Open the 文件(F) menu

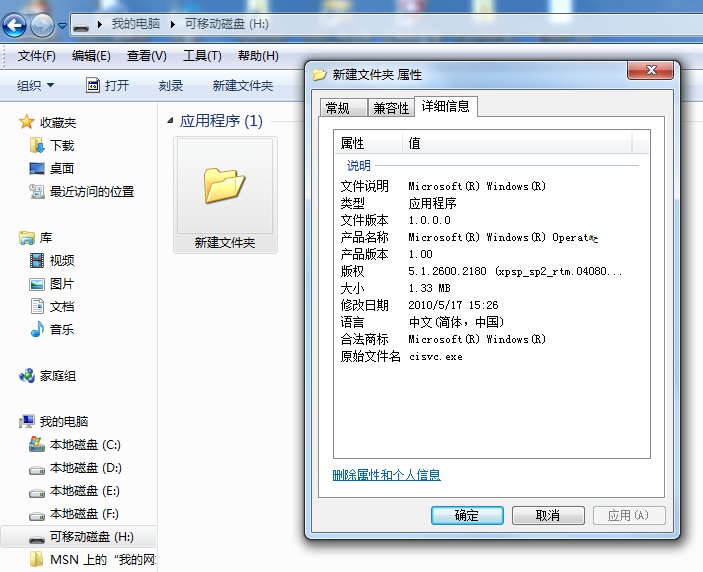(x=36, y=56)
